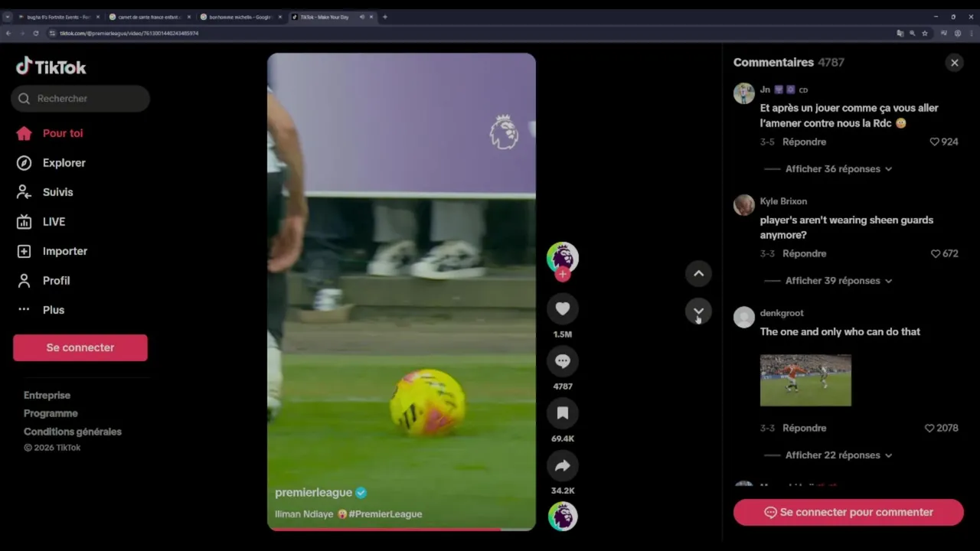Open the browser profile icon
The height and width of the screenshot is (551, 980).
(958, 34)
